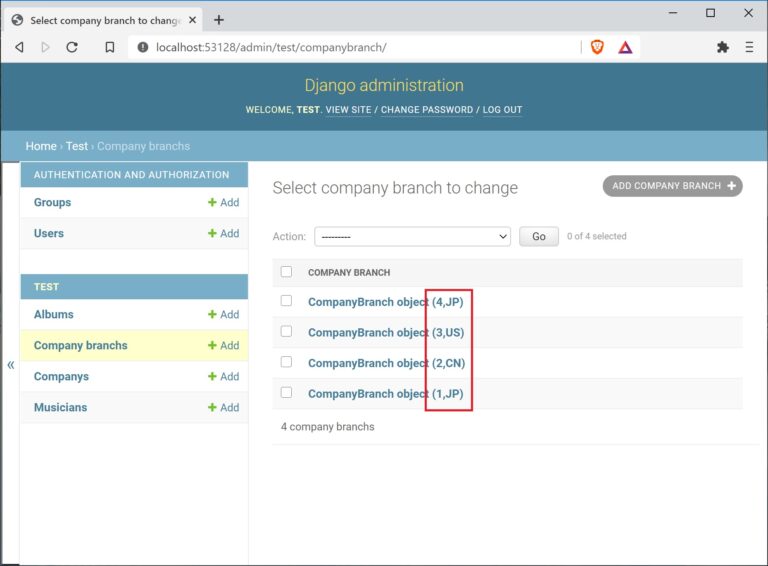
Task: Open the CompanyBranch object (3,US) link
Action: pos(386,332)
